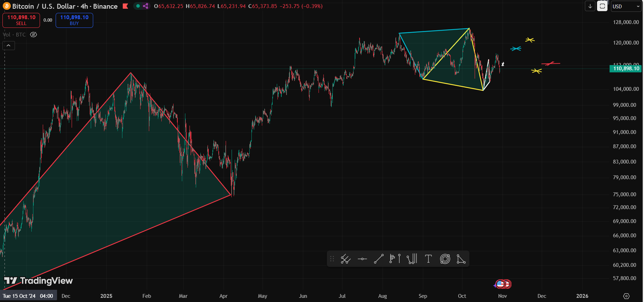
Task: Click the 2026 year label on time axis
Action: [x=582, y=296]
